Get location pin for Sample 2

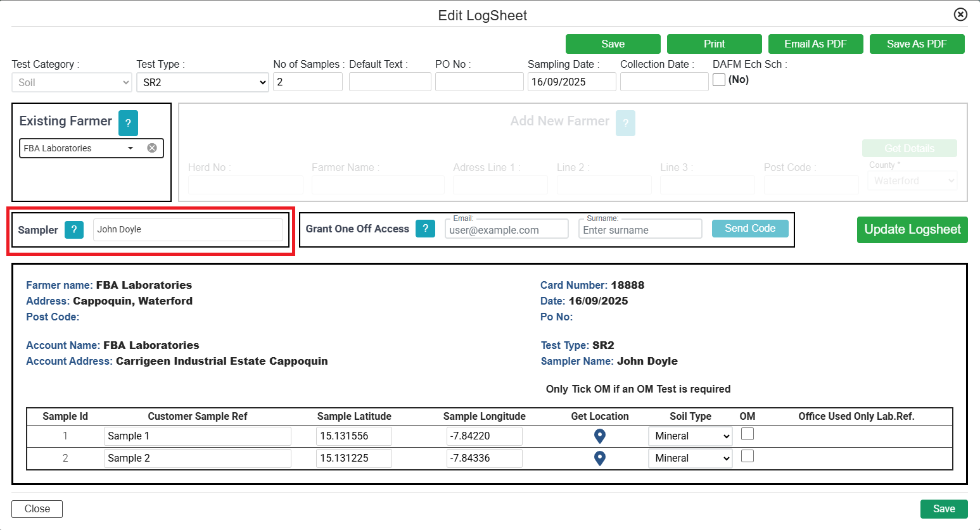pyautogui.click(x=599, y=458)
